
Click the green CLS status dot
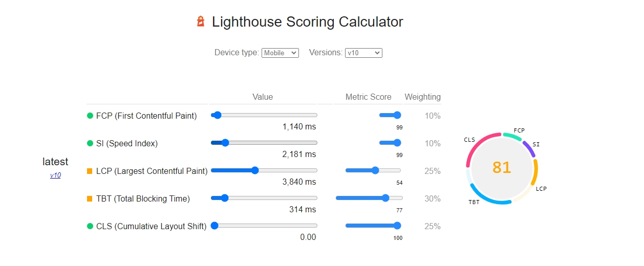click(90, 226)
